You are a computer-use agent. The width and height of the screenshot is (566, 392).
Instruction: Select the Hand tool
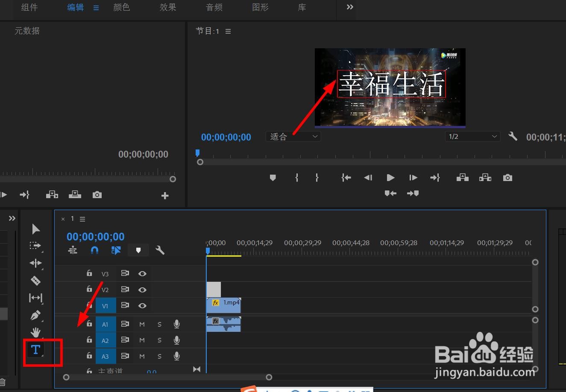(x=35, y=332)
